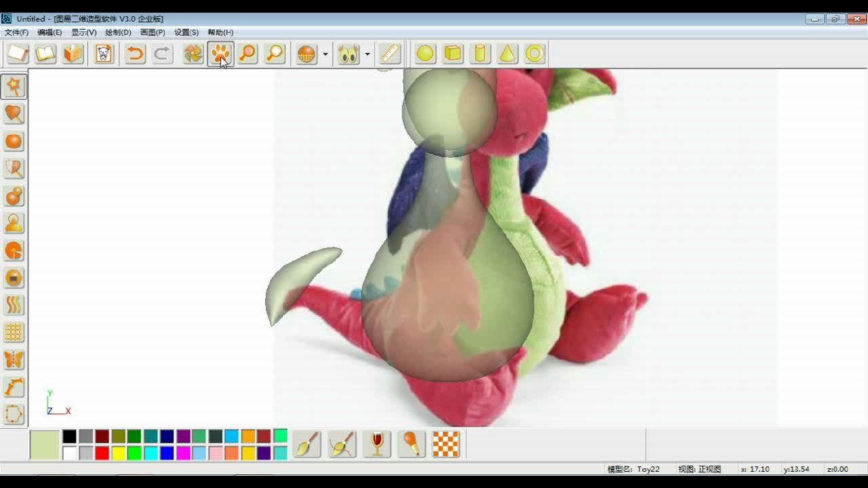Select the butterfly mirror tool
Screen dimensions: 868x488
14,359
